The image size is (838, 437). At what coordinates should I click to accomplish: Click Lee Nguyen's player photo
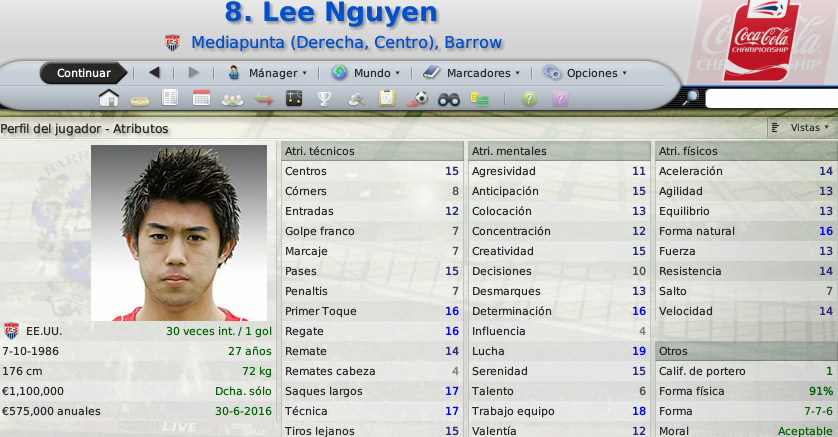179,233
